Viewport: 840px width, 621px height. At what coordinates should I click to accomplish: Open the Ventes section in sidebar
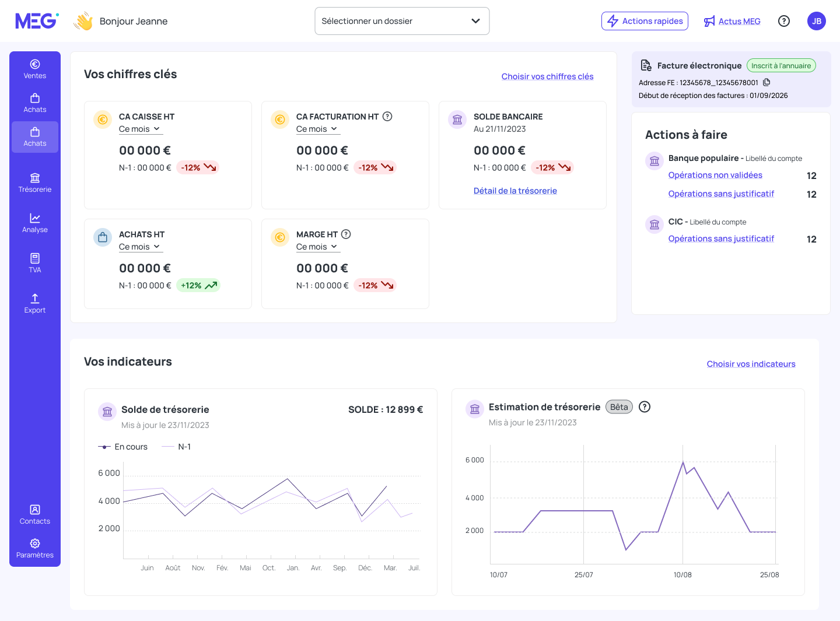(x=35, y=69)
